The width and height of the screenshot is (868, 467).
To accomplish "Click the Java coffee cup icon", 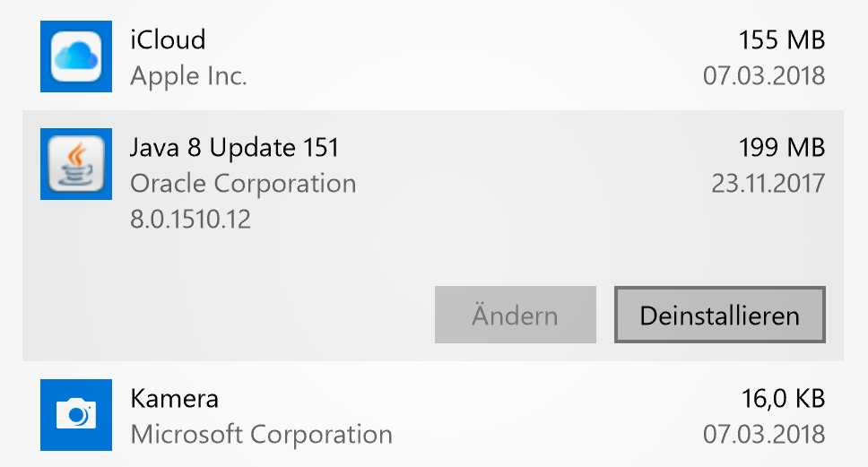I will click(x=76, y=164).
